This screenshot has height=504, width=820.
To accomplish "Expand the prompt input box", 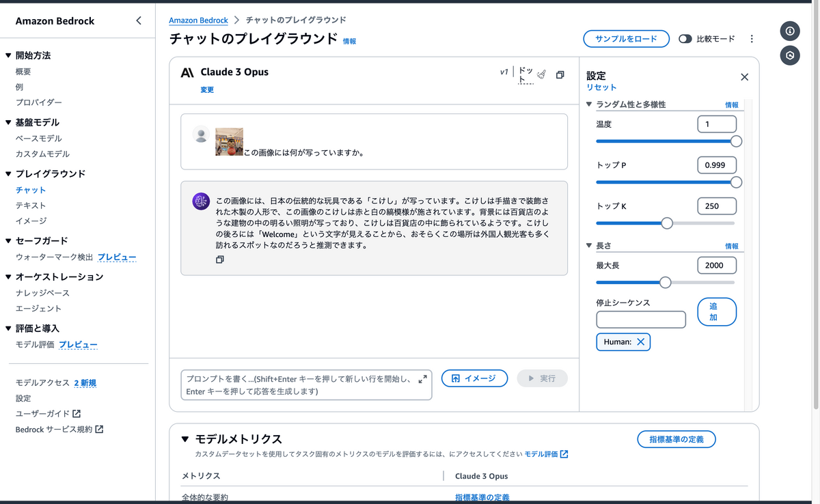I will pos(422,378).
